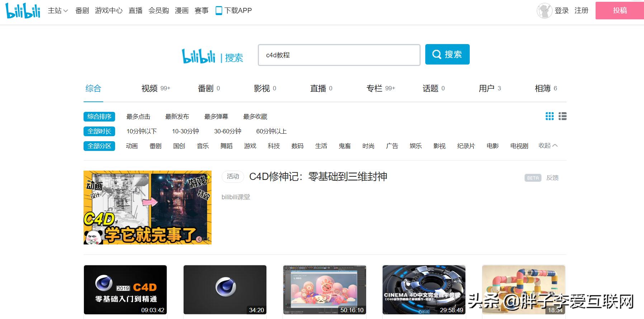The width and height of the screenshot is (644, 319).
Task: Filter duration to 10分钟以下
Action: (142, 131)
